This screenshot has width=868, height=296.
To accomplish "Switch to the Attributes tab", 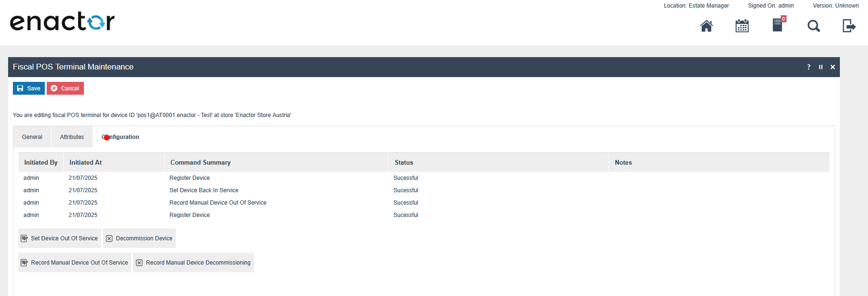I will coord(72,137).
